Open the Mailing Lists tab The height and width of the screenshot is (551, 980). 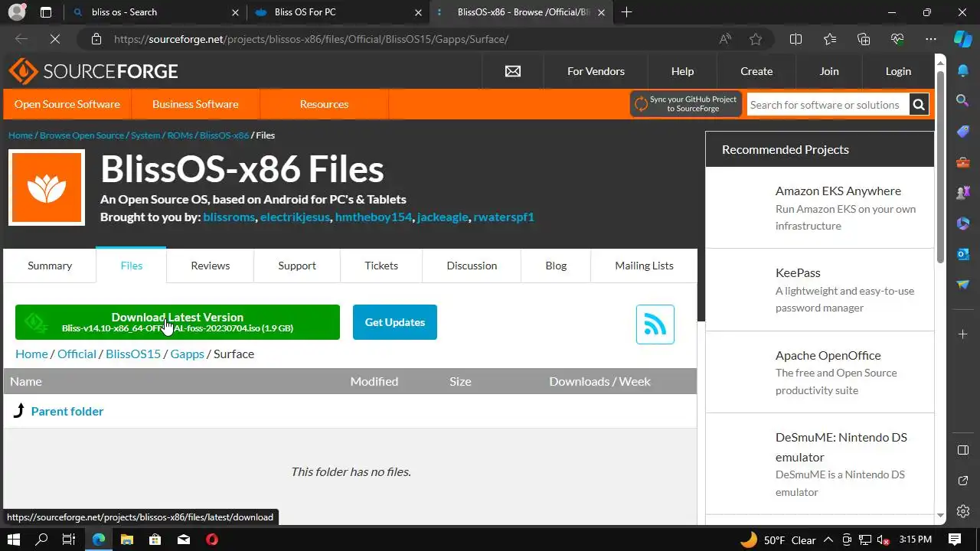(644, 266)
